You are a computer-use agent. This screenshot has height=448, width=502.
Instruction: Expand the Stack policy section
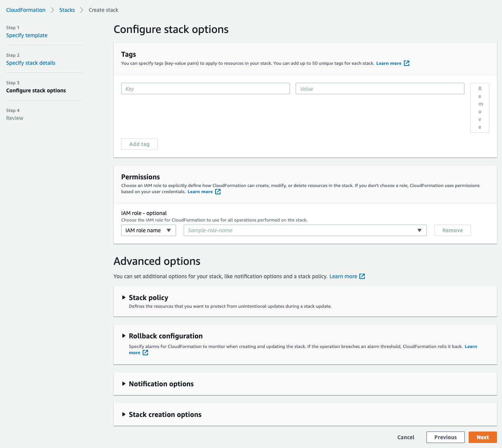click(x=124, y=297)
